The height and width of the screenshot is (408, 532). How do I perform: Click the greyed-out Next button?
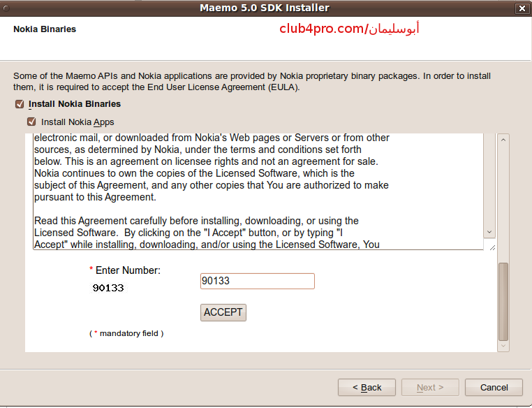(430, 387)
